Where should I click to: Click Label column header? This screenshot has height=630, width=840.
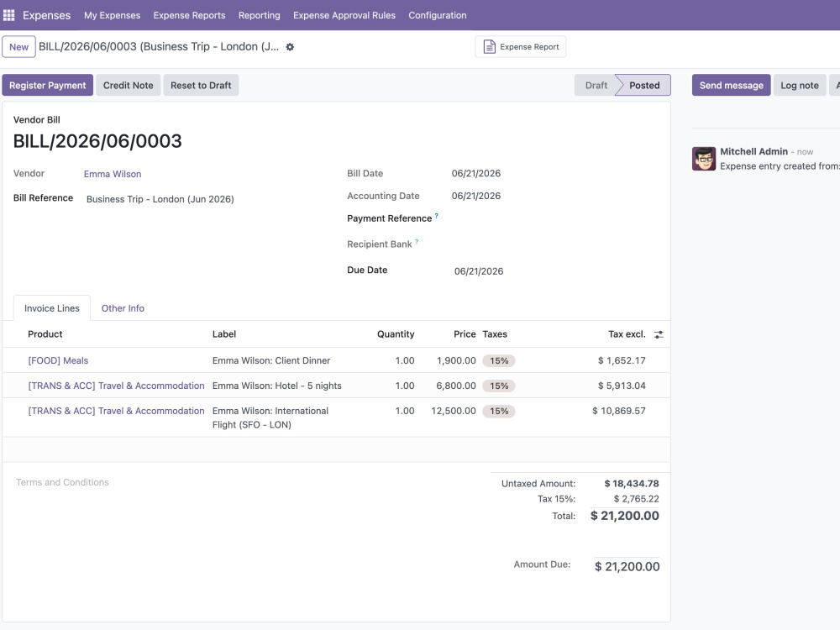(x=224, y=334)
